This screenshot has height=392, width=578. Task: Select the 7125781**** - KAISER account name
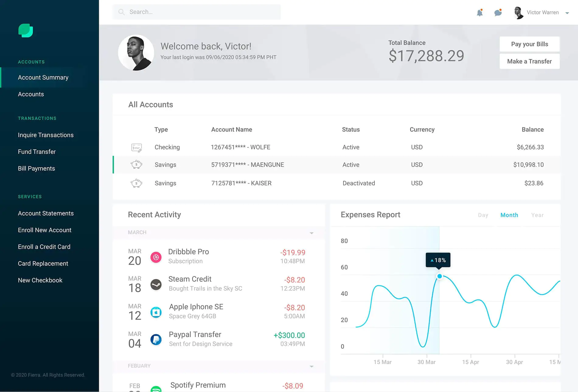(242, 183)
